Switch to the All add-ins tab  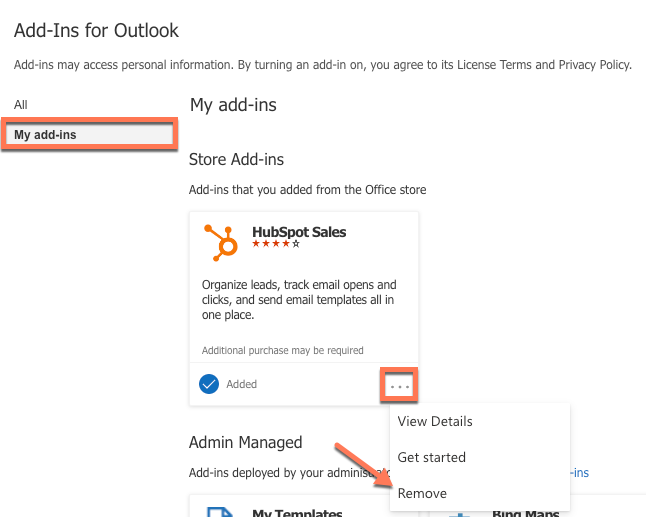click(21, 104)
